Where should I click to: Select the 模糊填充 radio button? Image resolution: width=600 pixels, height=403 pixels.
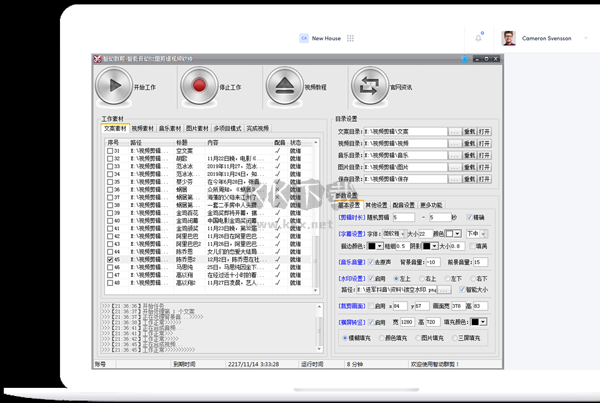(x=347, y=338)
